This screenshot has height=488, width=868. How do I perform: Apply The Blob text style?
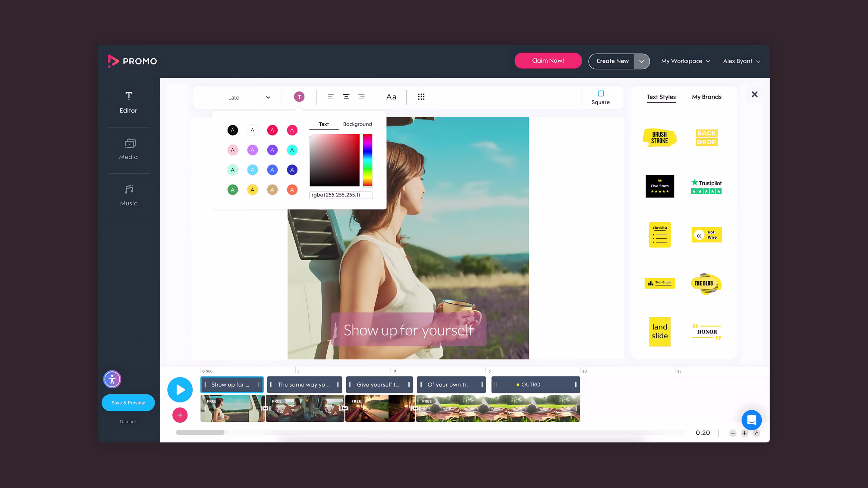706,283
